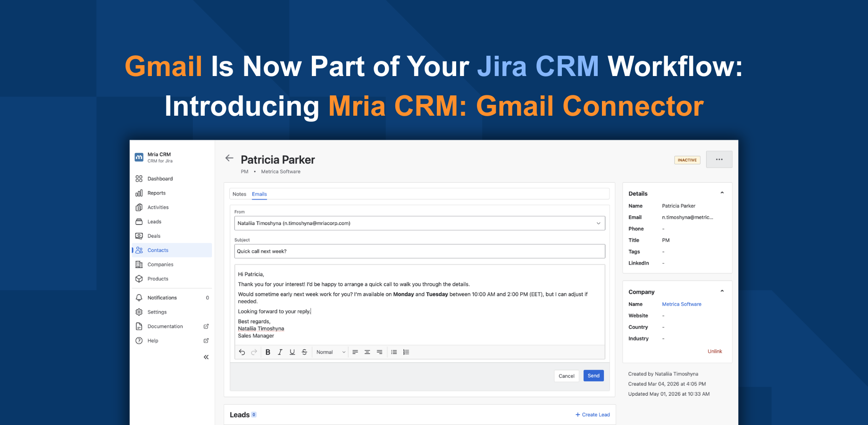Open the Dashboard sidebar icon
The width and height of the screenshot is (868, 425).
tap(139, 178)
